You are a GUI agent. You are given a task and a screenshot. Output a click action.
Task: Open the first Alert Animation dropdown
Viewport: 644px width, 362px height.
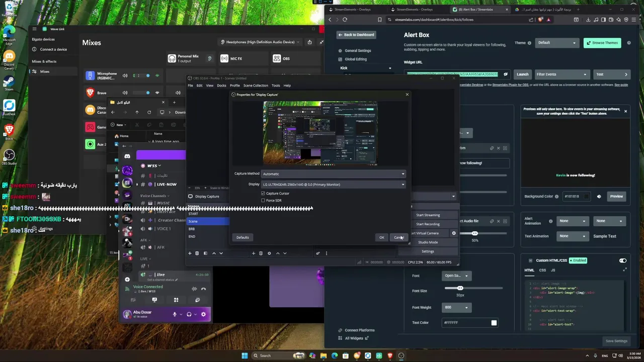pyautogui.click(x=572, y=221)
